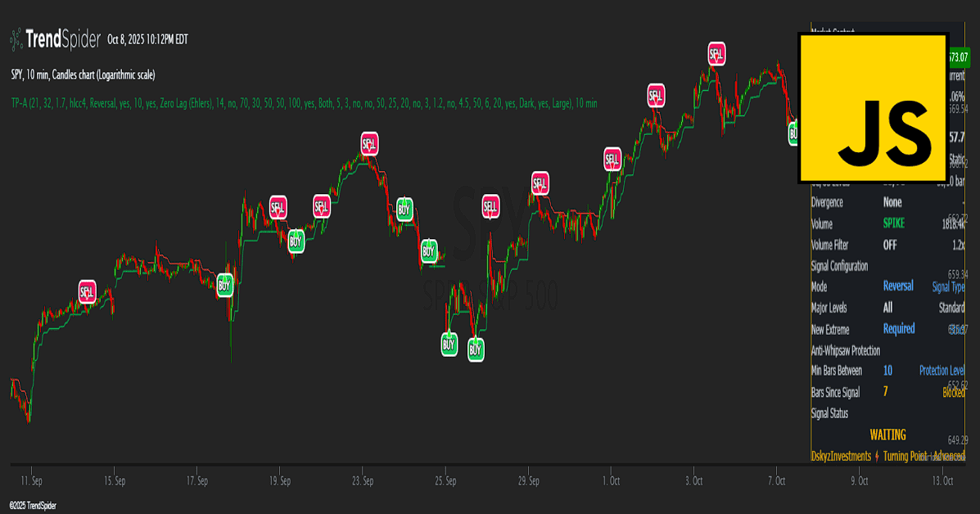Click the '7. Oct' date axis label
Image resolution: width=980 pixels, height=514 pixels.
click(777, 481)
